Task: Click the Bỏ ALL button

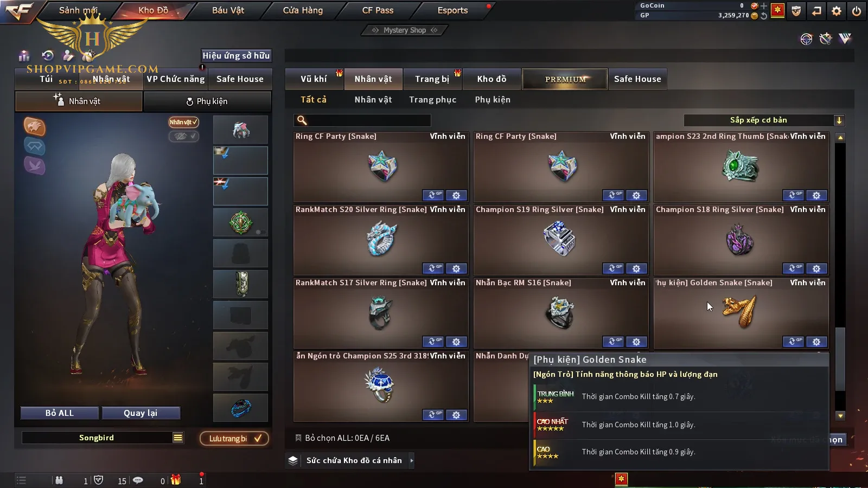Action: [x=60, y=413]
